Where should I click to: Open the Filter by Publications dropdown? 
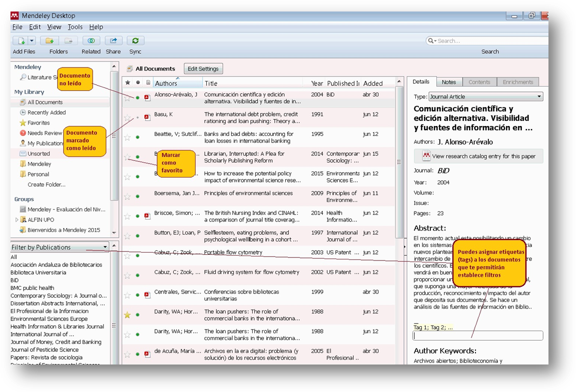tap(60, 247)
